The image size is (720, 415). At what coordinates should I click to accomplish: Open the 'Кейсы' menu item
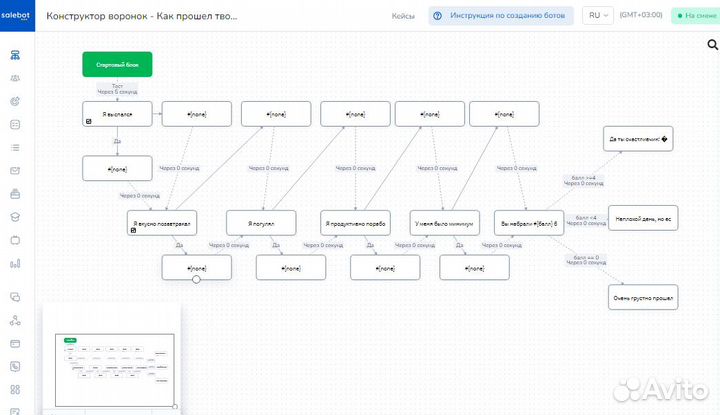[x=404, y=16]
